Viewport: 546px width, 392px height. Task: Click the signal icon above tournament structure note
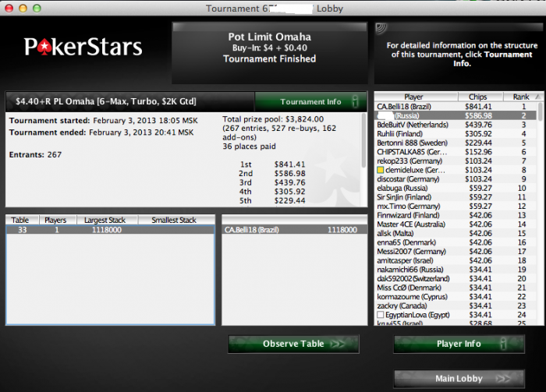[x=381, y=29]
